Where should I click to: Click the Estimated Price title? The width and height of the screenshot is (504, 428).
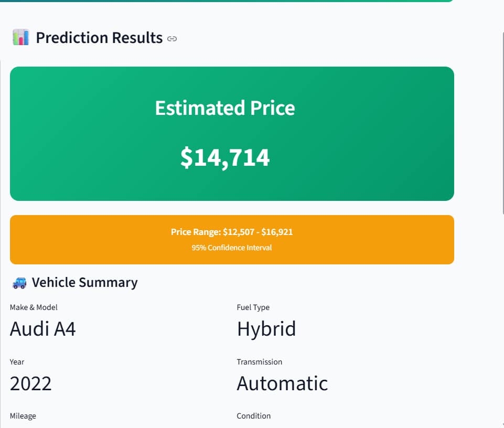pyautogui.click(x=225, y=108)
